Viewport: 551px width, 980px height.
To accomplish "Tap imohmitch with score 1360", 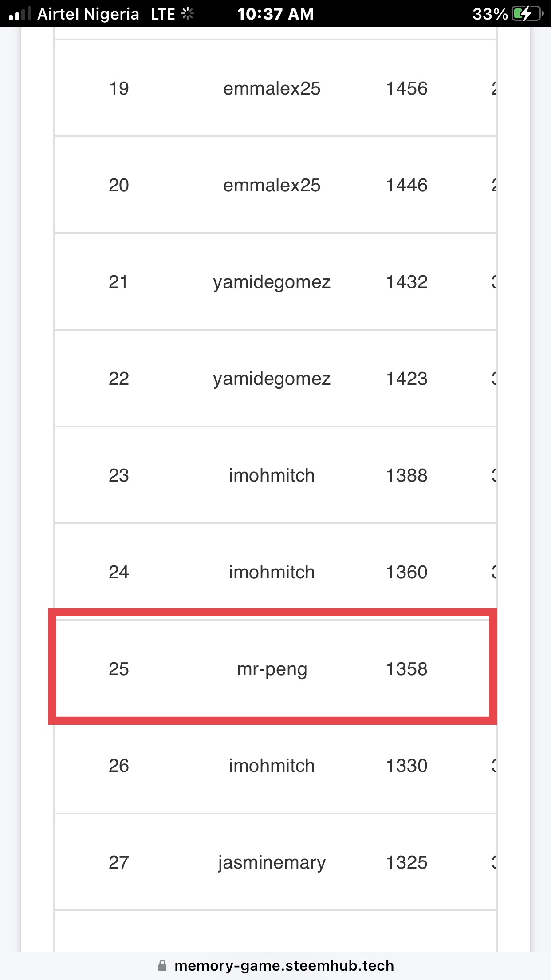I will click(x=272, y=572).
